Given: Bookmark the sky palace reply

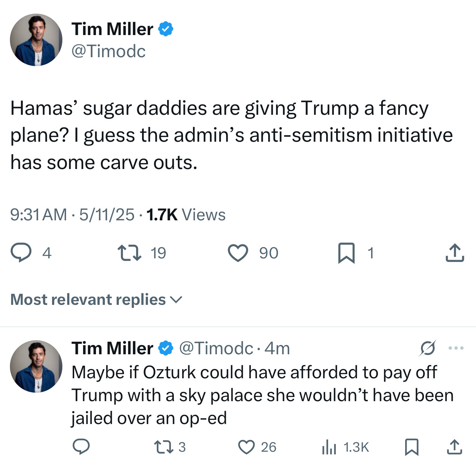Looking at the screenshot, I should coord(412,447).
